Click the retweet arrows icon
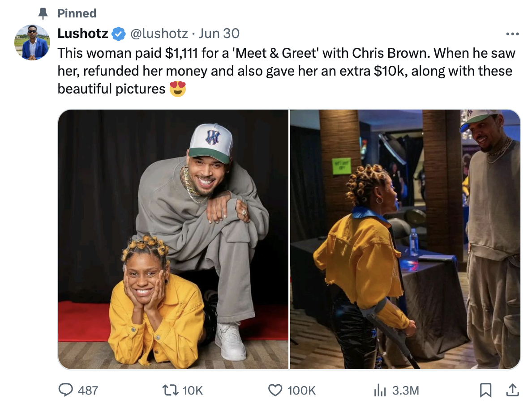Viewport: 532px width, 408px height. pos(170,390)
